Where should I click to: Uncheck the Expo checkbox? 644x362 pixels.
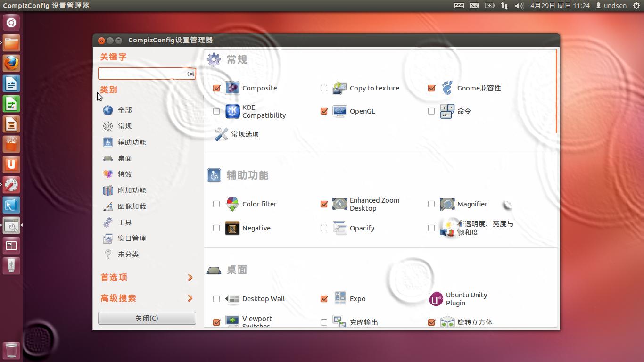tap(324, 299)
